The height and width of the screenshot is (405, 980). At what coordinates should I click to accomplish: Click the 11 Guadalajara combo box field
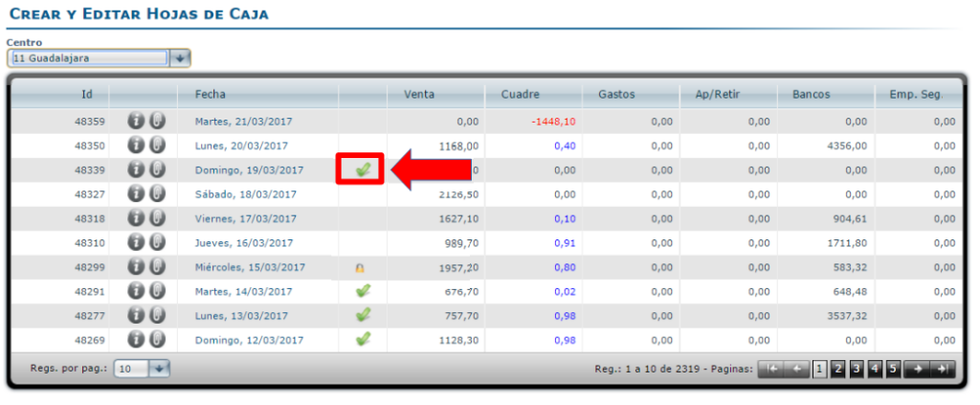(x=88, y=58)
